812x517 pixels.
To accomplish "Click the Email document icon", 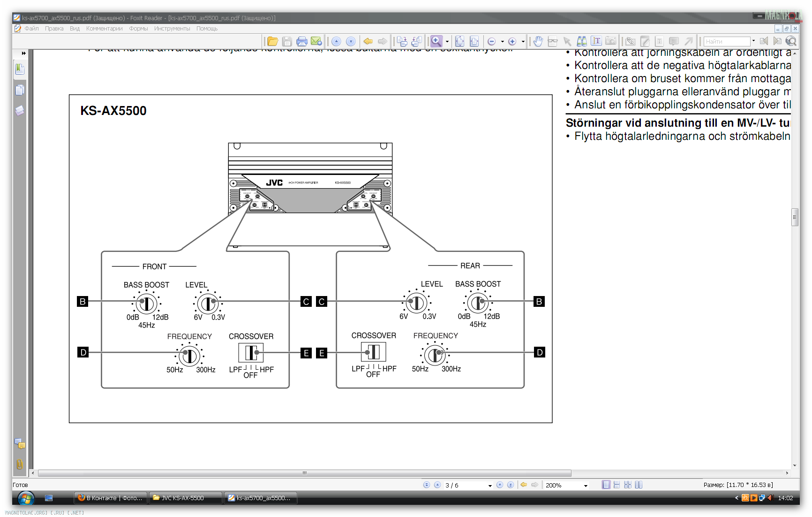I will pos(316,41).
